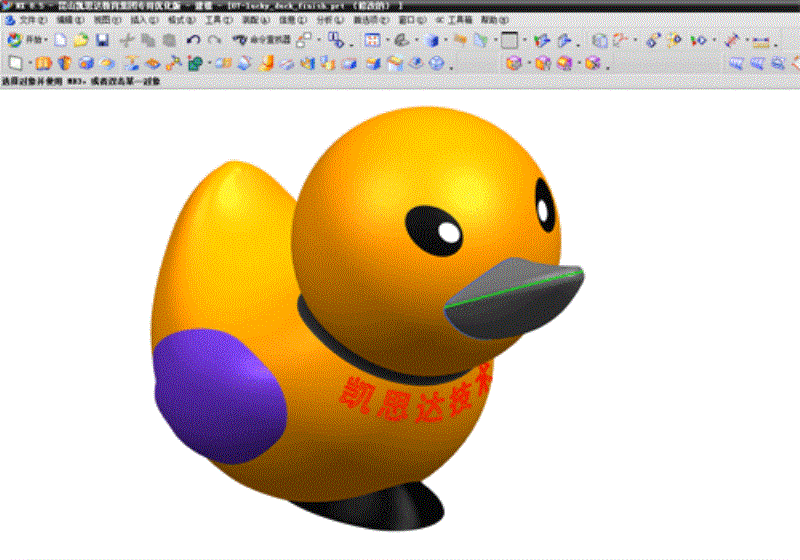800x560 pixels.
Task: Open the dropdown beside the blue cube view icon
Action: (447, 41)
